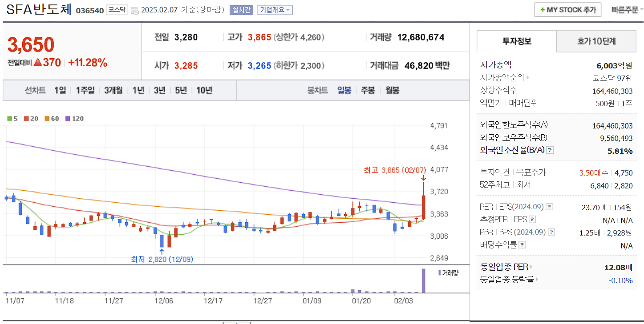
Task: Switch to the 호가 10단계 tab
Action: click(596, 41)
